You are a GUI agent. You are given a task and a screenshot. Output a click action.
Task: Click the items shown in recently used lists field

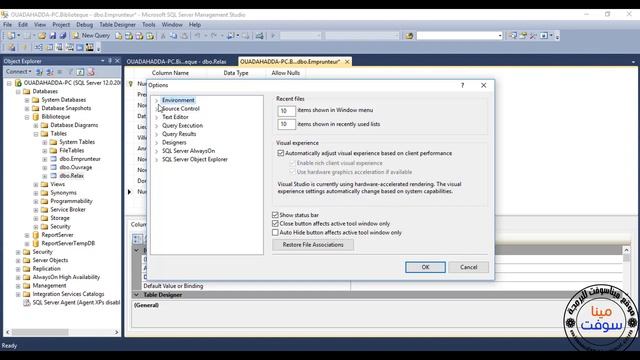point(286,124)
